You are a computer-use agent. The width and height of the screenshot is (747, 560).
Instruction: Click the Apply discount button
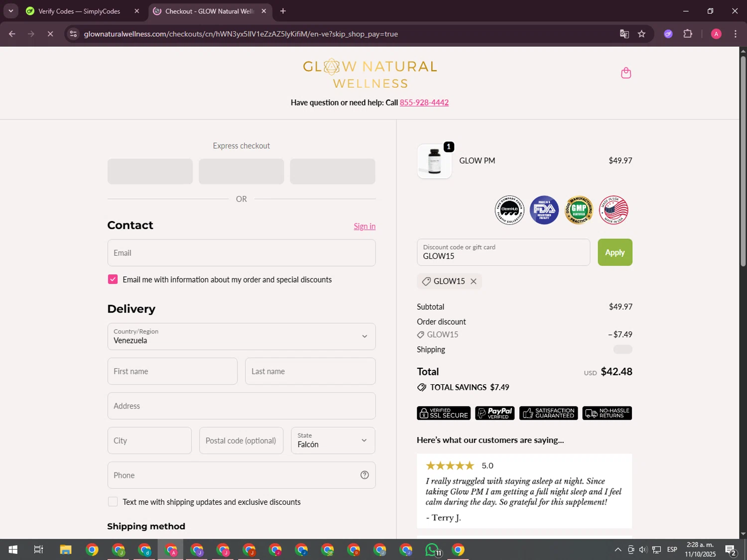615,252
